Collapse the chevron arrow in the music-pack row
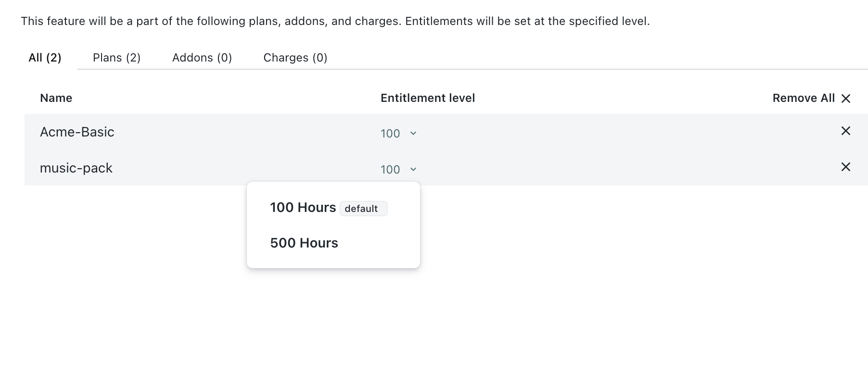The width and height of the screenshot is (868, 371). (x=413, y=170)
